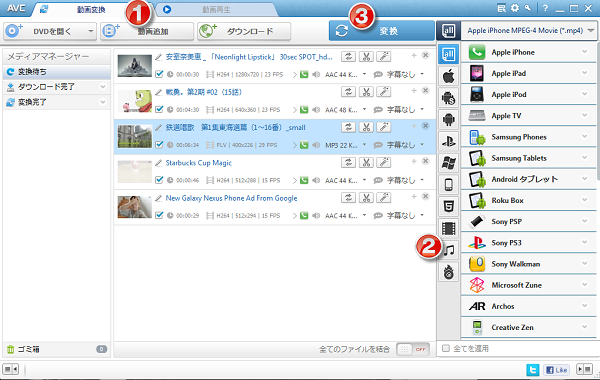The height and width of the screenshot is (380, 600).
Task: Expand the Sony PSP profile entry
Action: click(528, 221)
